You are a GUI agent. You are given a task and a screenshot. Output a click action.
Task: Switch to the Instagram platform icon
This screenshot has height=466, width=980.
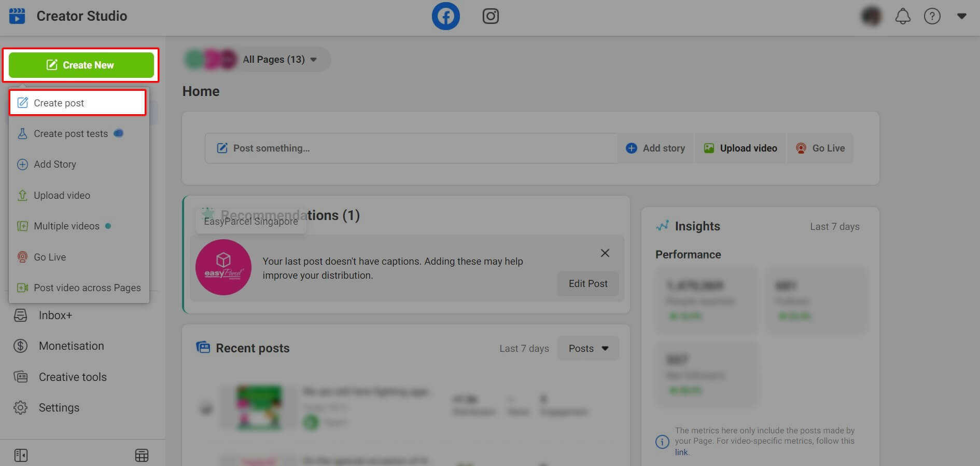490,17
